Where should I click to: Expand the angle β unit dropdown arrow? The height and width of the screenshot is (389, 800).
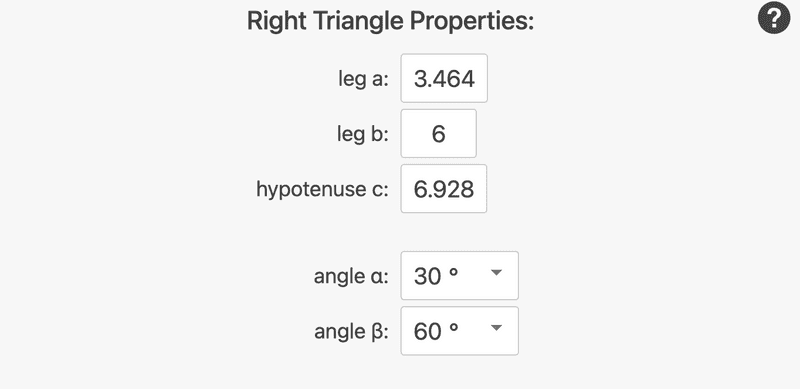click(496, 328)
